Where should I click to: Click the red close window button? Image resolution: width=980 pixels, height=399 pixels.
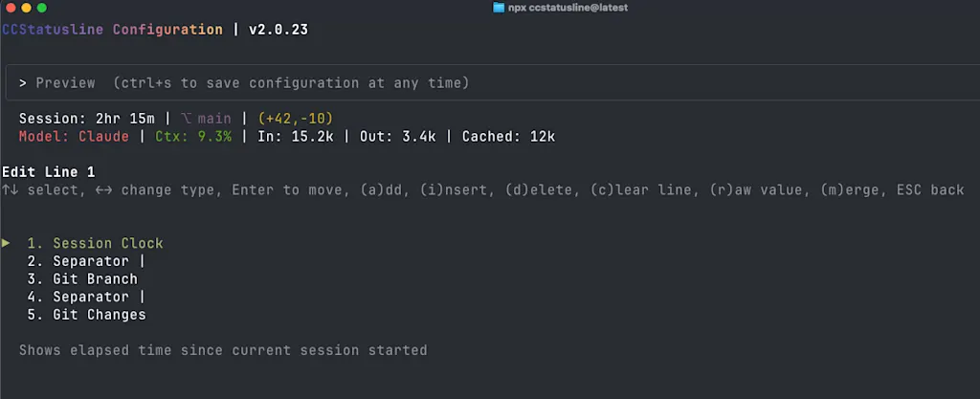point(10,8)
